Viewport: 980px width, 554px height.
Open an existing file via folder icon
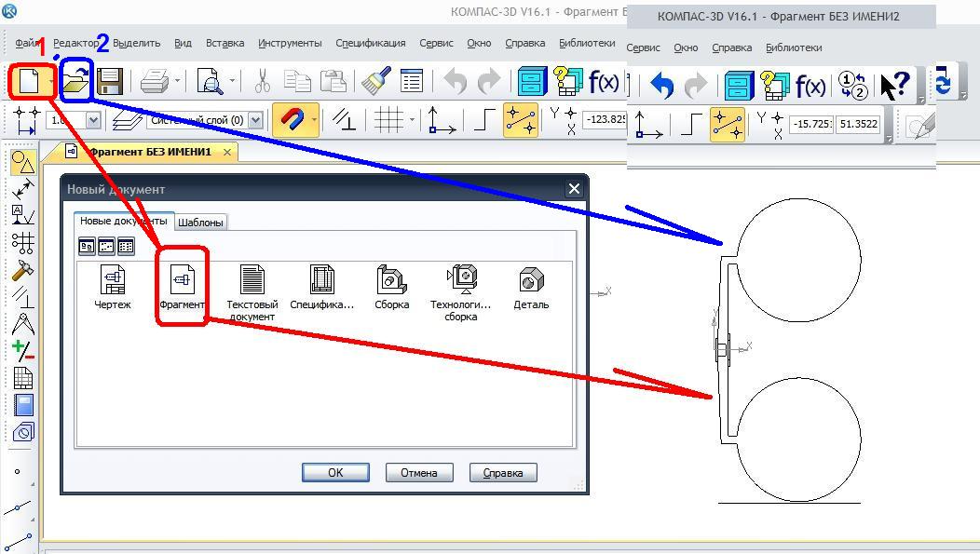coord(76,81)
